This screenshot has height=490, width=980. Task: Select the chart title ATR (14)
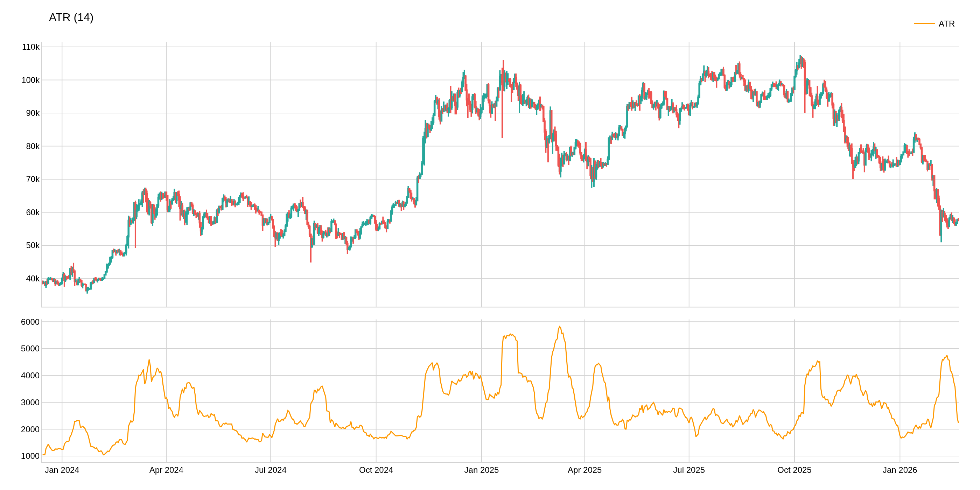pyautogui.click(x=71, y=17)
